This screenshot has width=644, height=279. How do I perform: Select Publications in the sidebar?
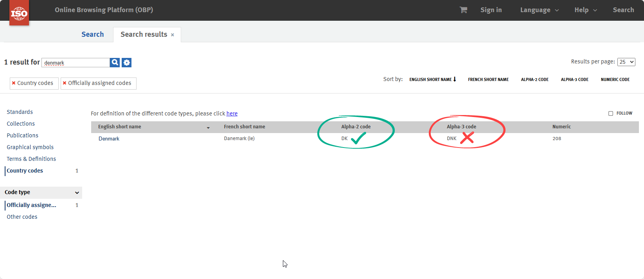22,135
